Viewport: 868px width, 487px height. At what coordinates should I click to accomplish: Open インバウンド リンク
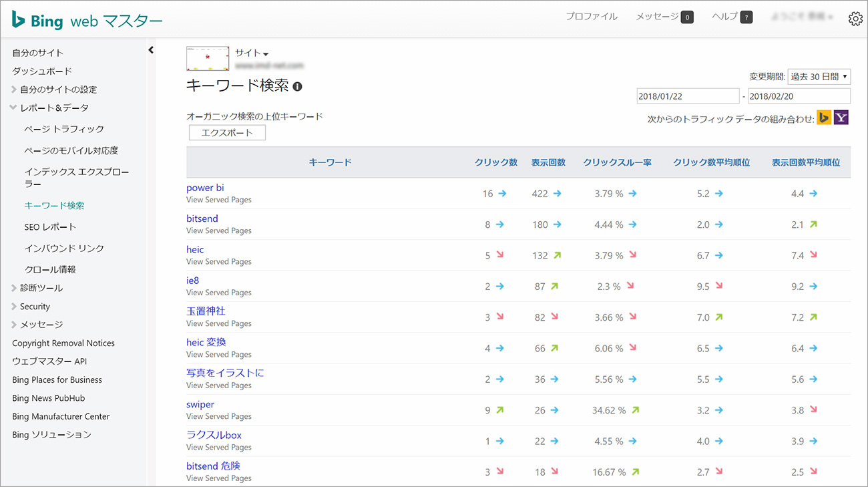[x=64, y=248]
